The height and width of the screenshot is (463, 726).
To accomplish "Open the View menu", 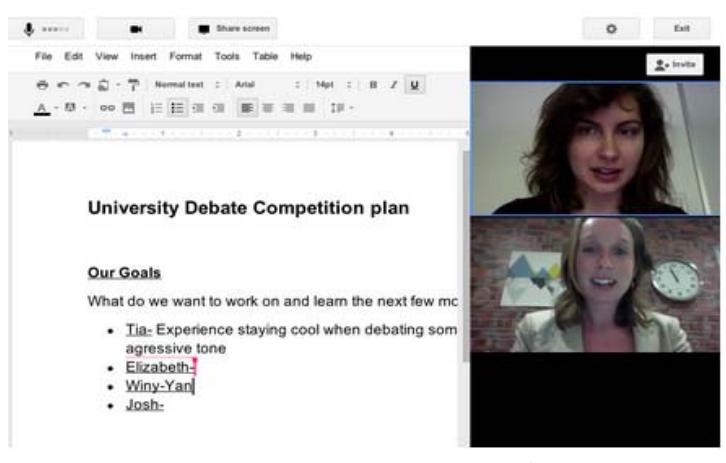I will tap(106, 56).
